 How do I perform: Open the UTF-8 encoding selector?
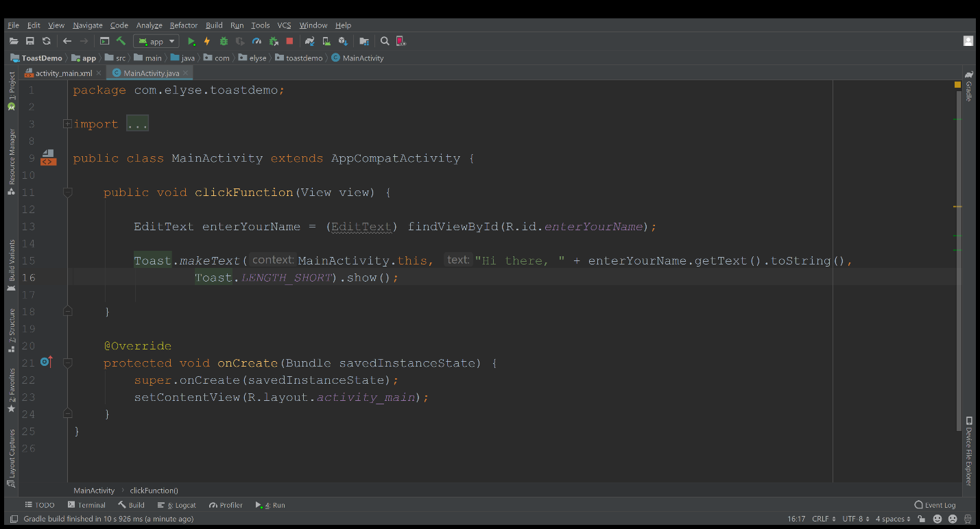click(x=856, y=519)
